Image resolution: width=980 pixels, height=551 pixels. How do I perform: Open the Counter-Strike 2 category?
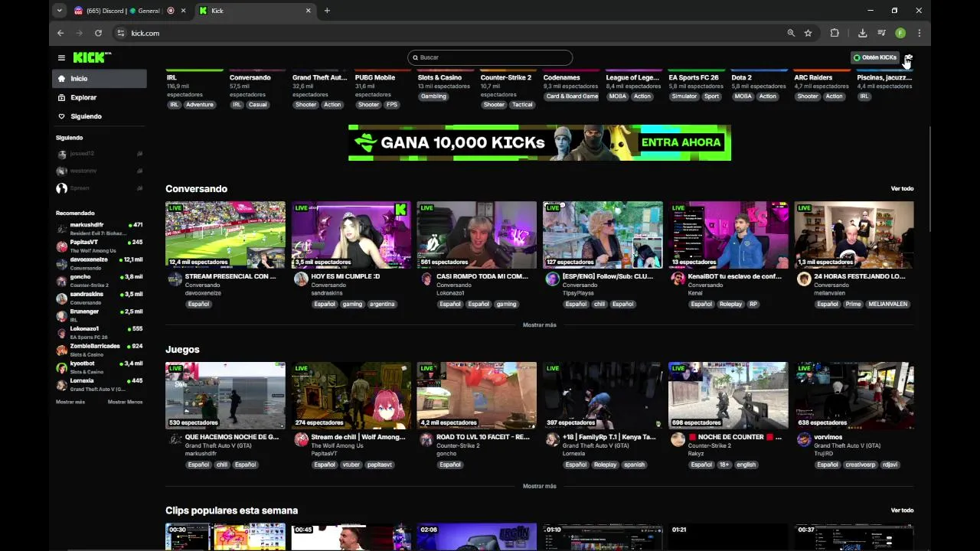(506, 77)
